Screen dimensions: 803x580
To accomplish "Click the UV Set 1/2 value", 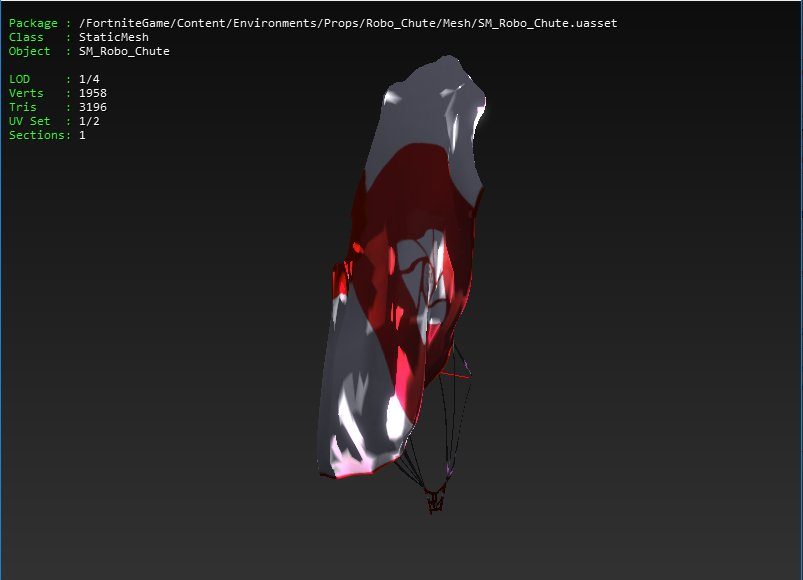I will point(89,121).
